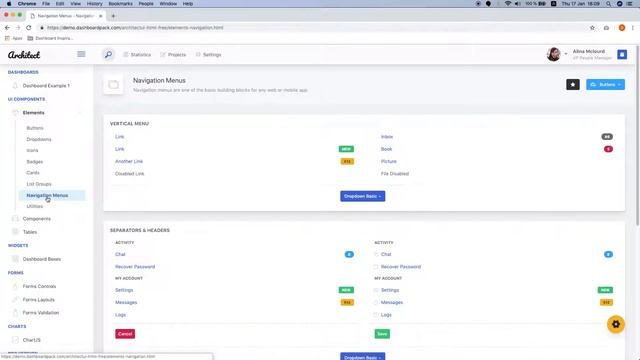
Task: Open List Groups under Elements
Action: coord(39,184)
